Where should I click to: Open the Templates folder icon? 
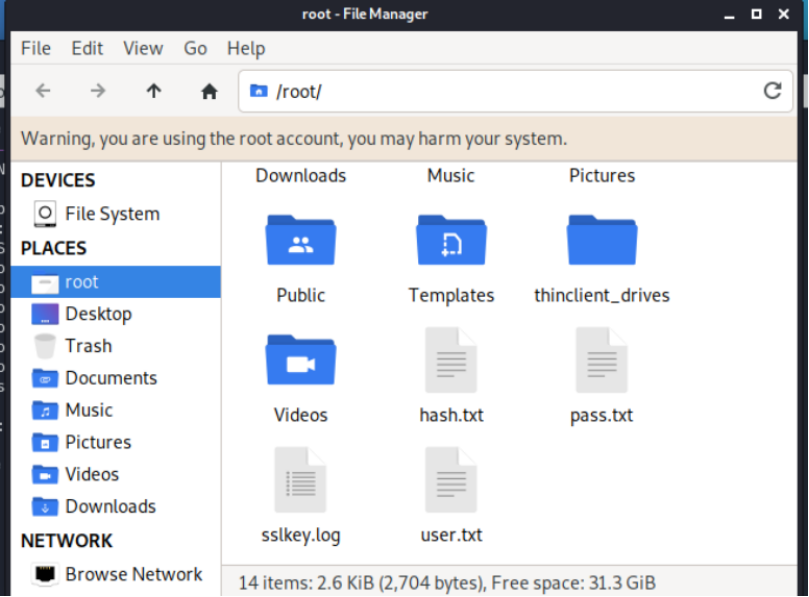[x=451, y=240]
